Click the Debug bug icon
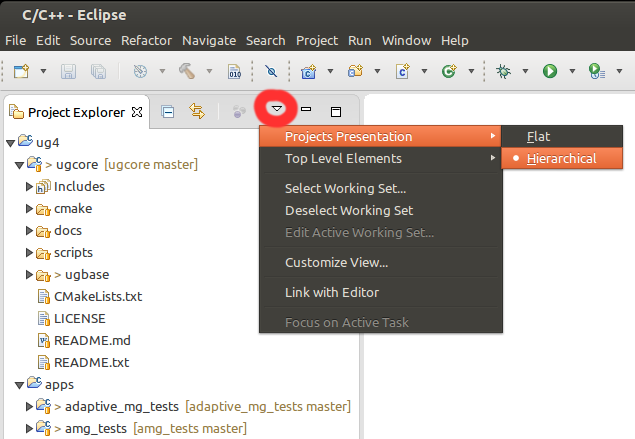635x439 pixels. coord(503,71)
